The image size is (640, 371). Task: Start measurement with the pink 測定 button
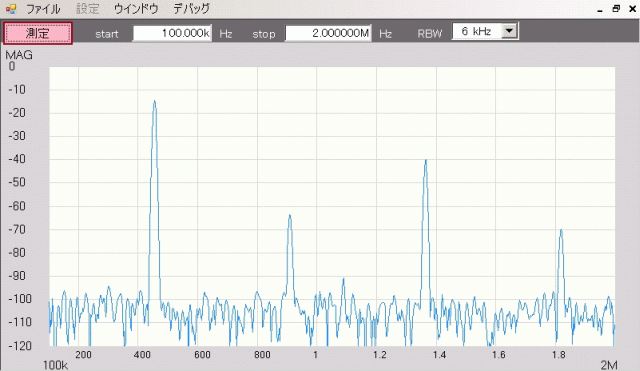coord(38,33)
